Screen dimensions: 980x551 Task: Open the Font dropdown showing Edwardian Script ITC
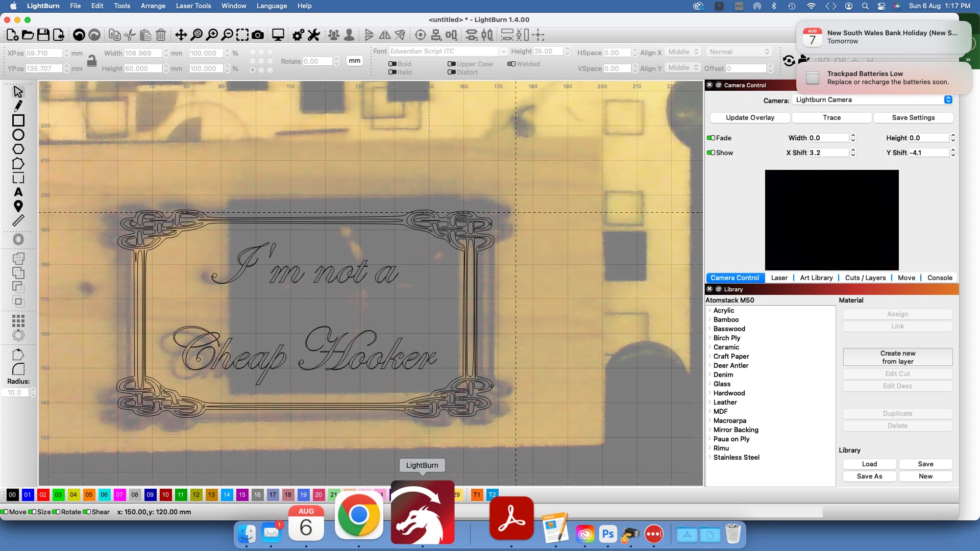(x=503, y=51)
